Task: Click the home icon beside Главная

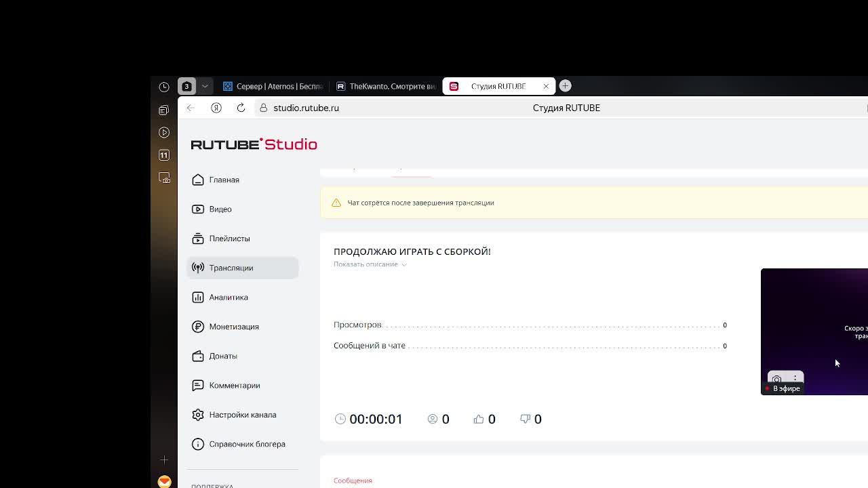Action: tap(198, 180)
